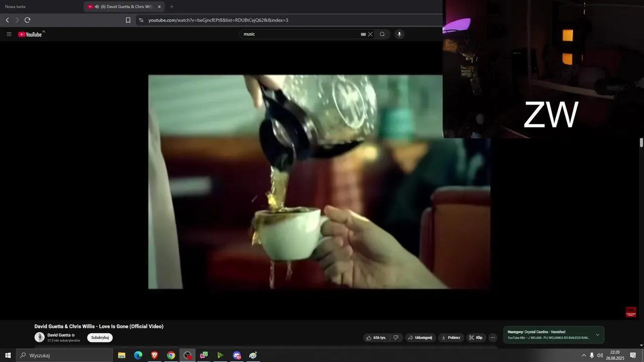Download video with Pobierz button

pos(451,337)
